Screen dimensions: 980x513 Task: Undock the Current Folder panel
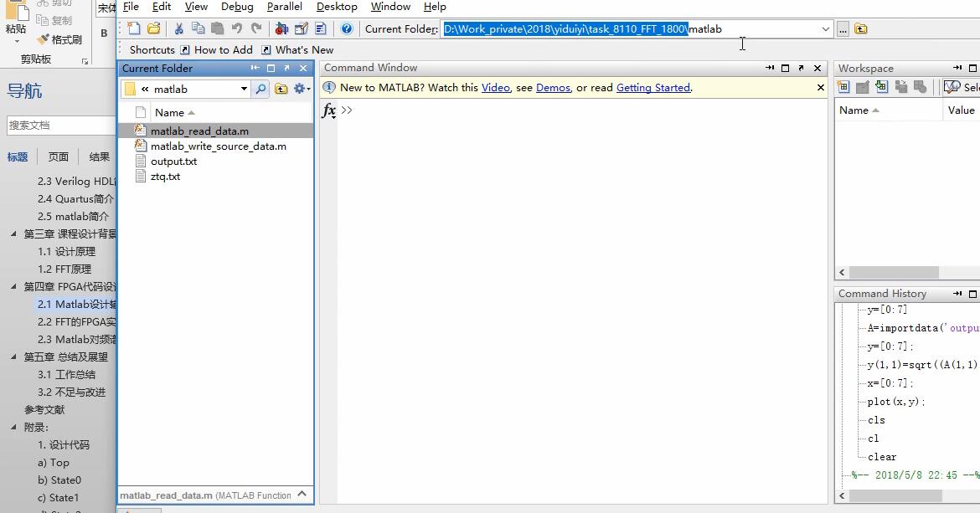[x=286, y=68]
